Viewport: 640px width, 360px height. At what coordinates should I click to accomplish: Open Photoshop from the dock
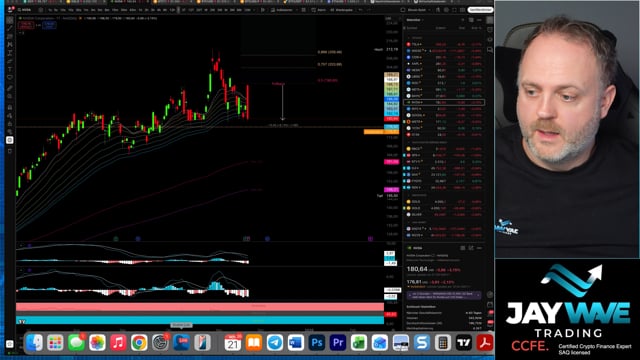tap(317, 343)
